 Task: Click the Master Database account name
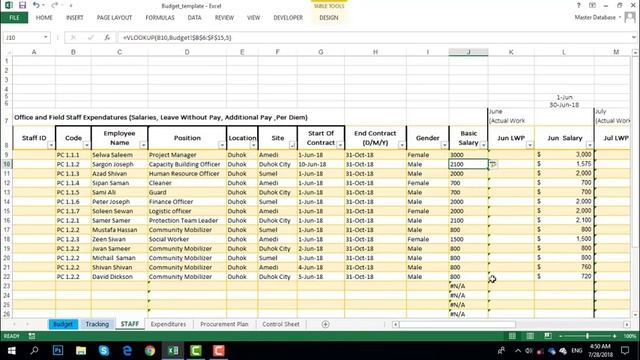pyautogui.click(x=595, y=17)
